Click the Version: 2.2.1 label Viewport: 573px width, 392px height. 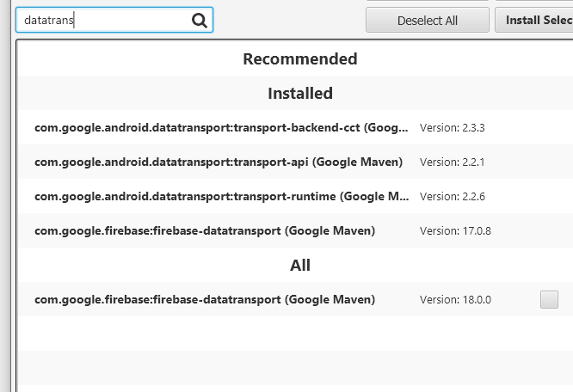click(453, 162)
